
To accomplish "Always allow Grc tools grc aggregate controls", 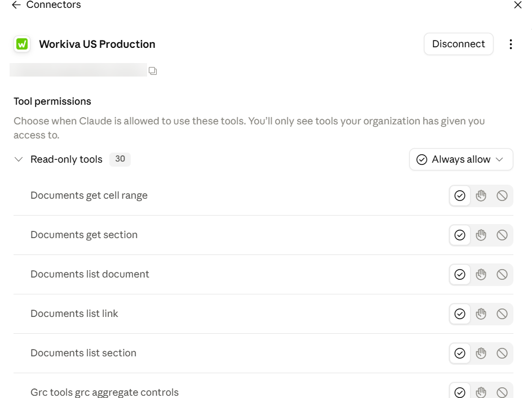I will 460,392.
